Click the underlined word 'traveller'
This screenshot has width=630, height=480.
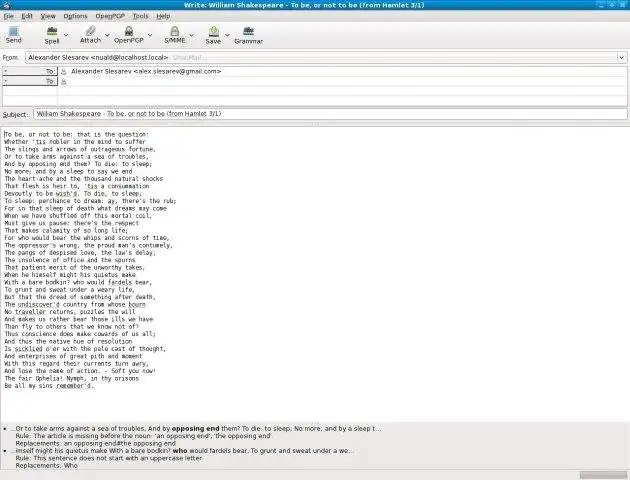pyautogui.click(x=31, y=312)
